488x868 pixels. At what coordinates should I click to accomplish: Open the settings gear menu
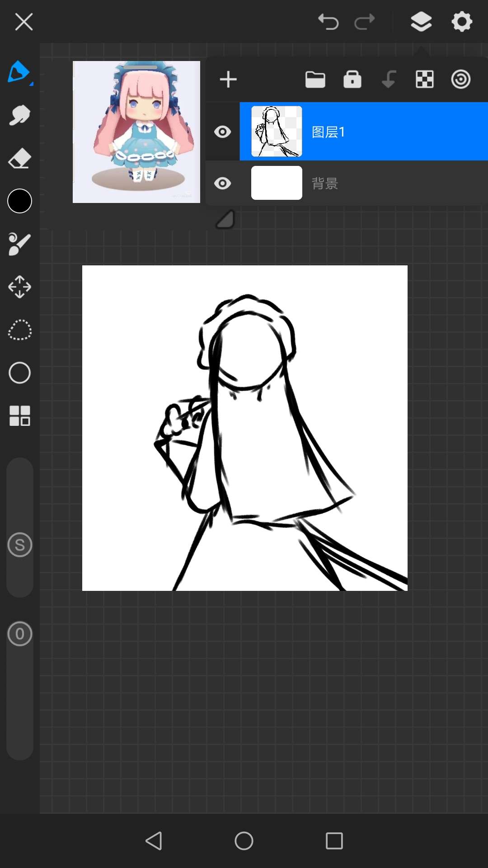461,22
